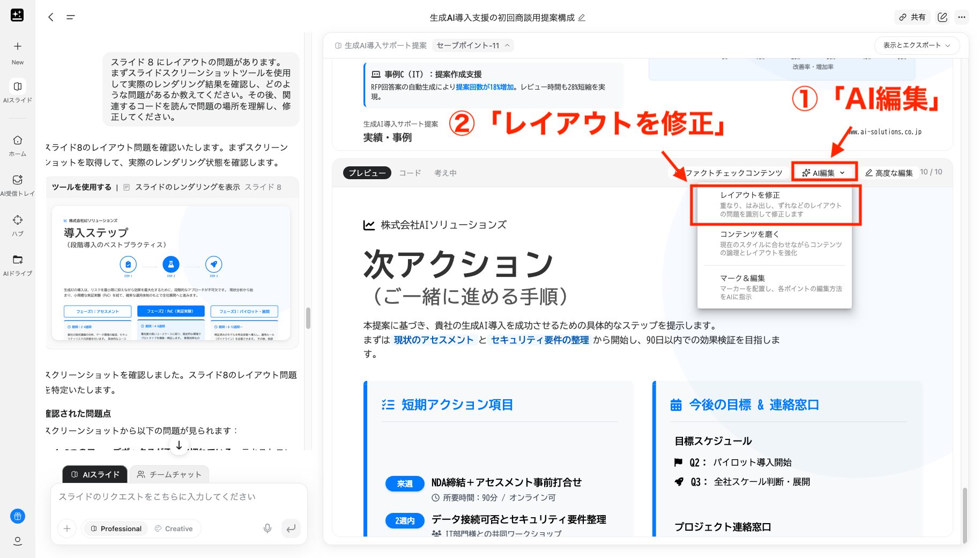Switch to the コード tab
This screenshot has width=980, height=558.
[x=409, y=173]
